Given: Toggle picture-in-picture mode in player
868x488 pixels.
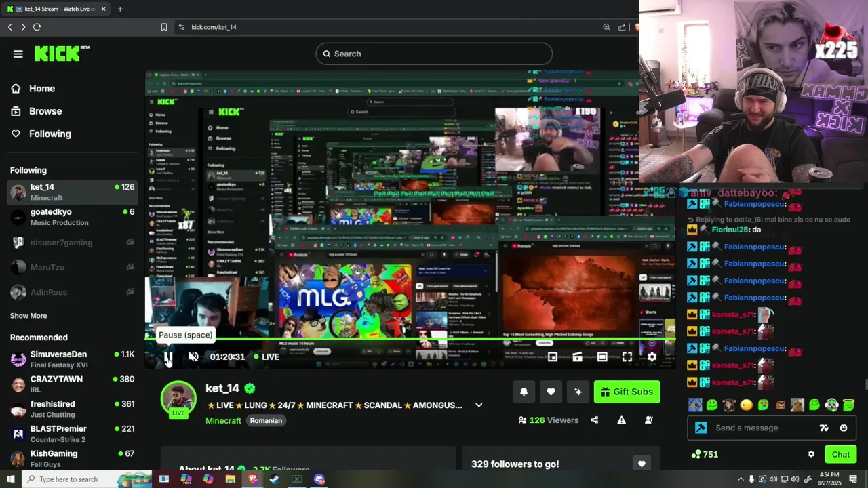Looking at the screenshot, I should (x=553, y=357).
